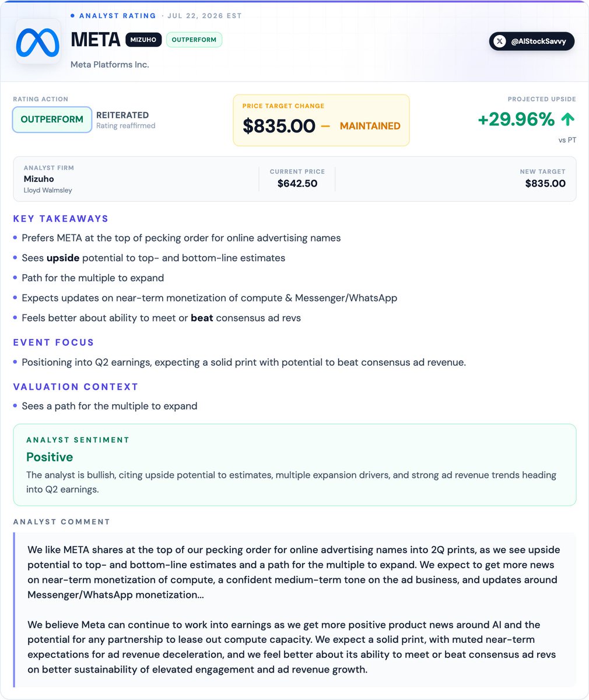Click the Meta infinity logo icon
The image size is (589, 700).
pos(38,42)
